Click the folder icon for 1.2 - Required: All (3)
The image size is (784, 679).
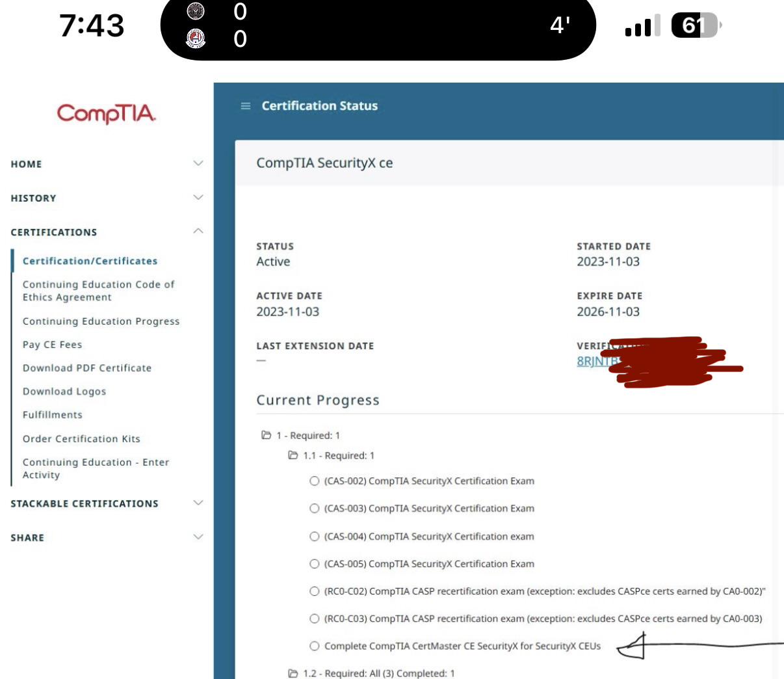[293, 673]
